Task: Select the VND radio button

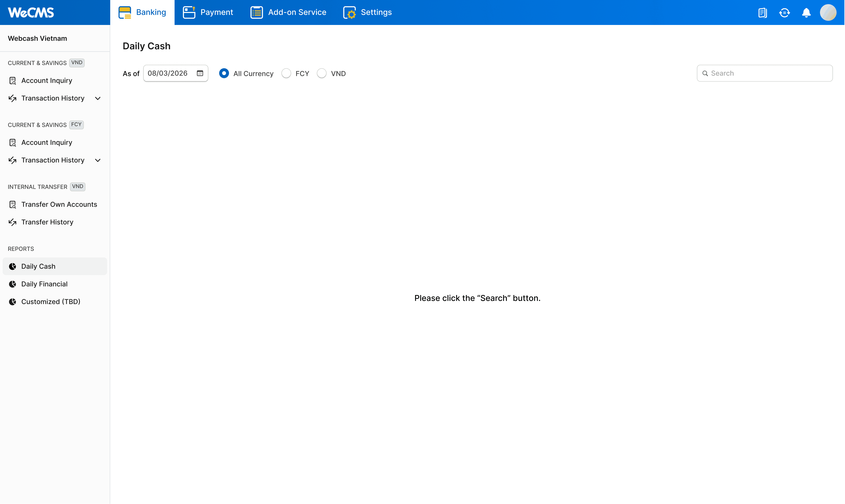Action: pyautogui.click(x=322, y=73)
